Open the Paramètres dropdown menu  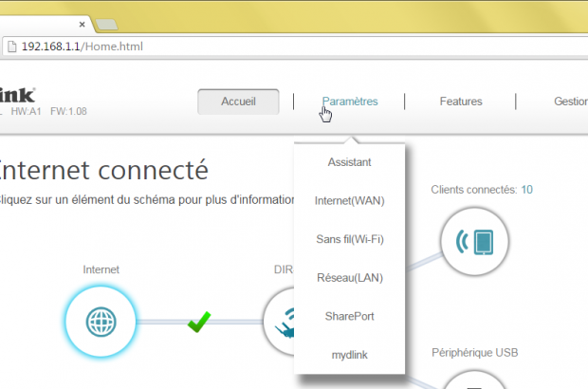350,102
